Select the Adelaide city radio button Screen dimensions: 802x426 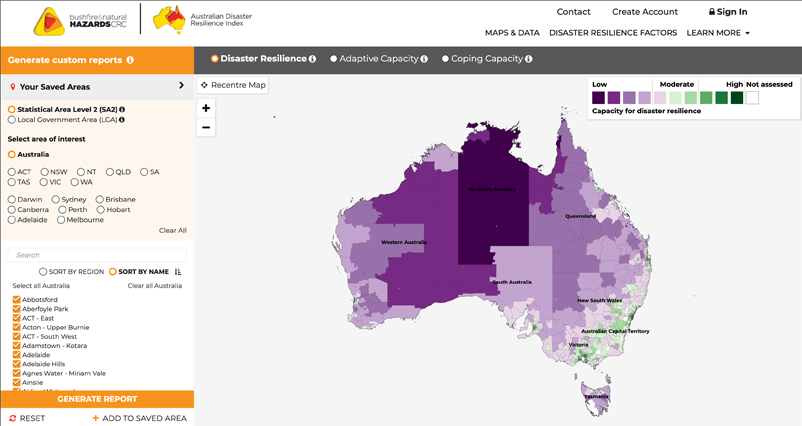click(x=11, y=220)
